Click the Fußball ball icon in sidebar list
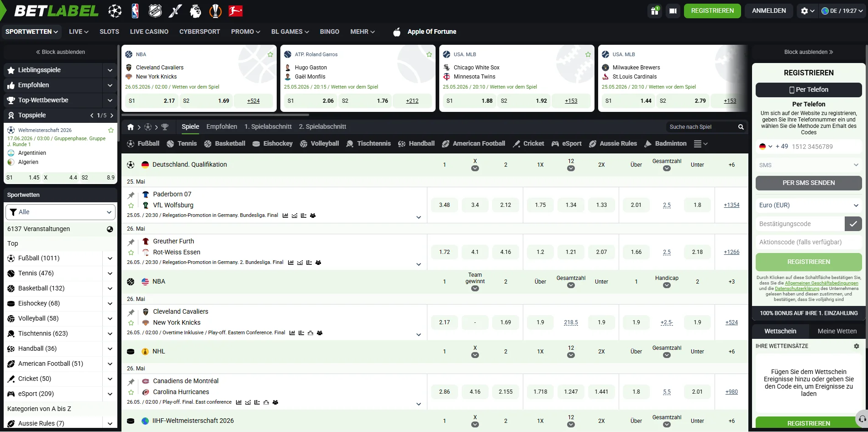 11,258
